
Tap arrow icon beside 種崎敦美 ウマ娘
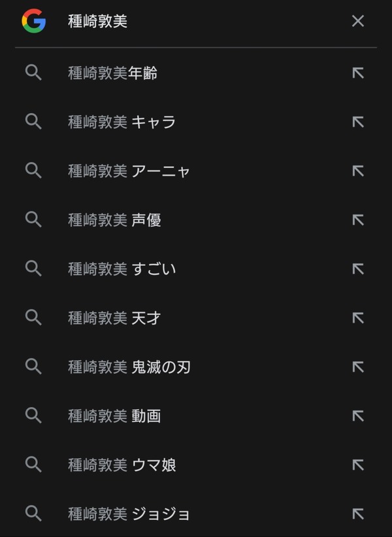pyautogui.click(x=358, y=464)
